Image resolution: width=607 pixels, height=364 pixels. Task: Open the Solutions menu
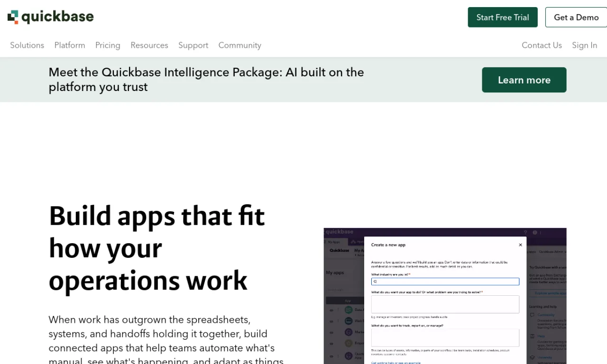pos(27,45)
